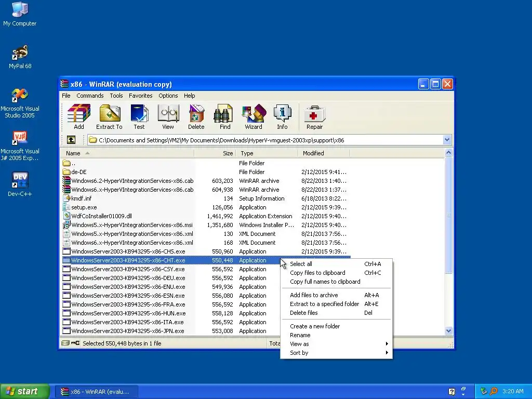Select the WdfCoInstaller01009.dll icon
The width and height of the screenshot is (532, 399).
coord(66,216)
